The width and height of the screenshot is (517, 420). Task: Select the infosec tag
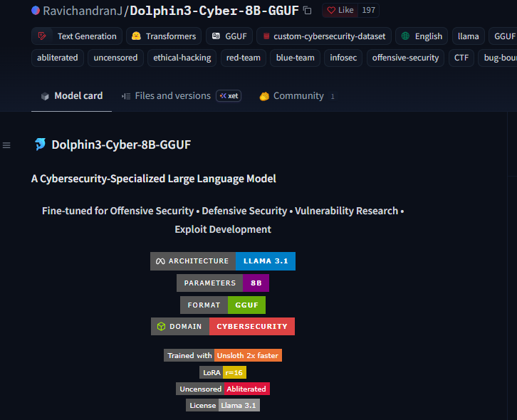pyautogui.click(x=343, y=58)
